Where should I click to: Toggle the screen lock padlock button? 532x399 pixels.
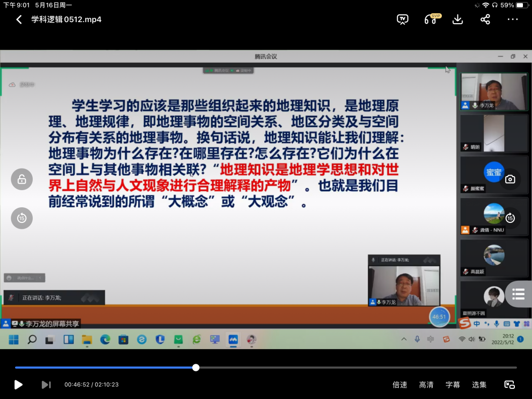pos(22,179)
